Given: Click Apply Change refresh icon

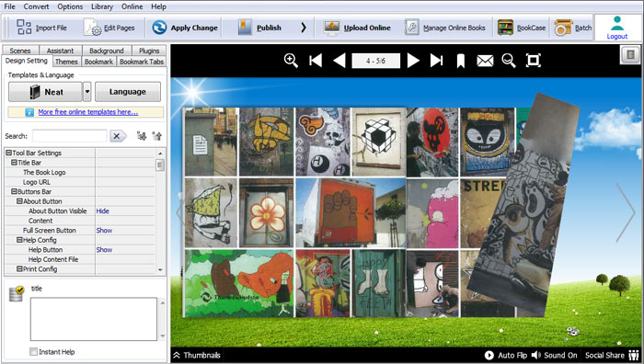Looking at the screenshot, I should [x=159, y=28].
